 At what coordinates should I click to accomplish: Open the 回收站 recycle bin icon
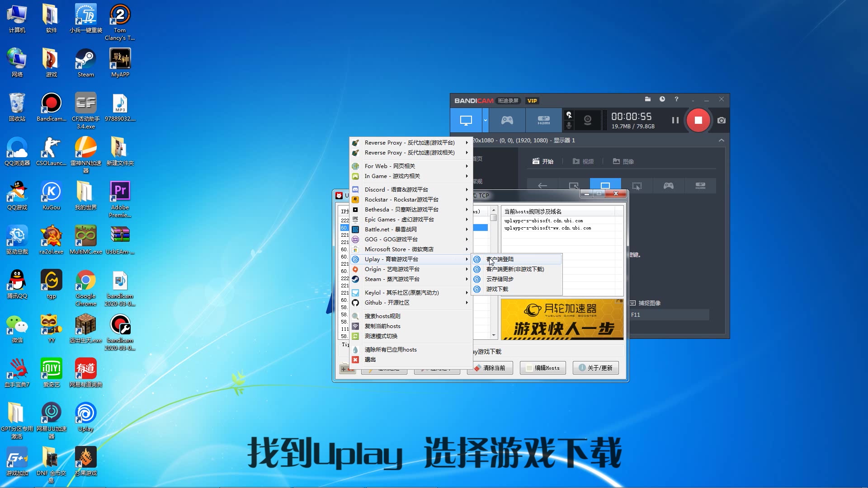[17, 107]
